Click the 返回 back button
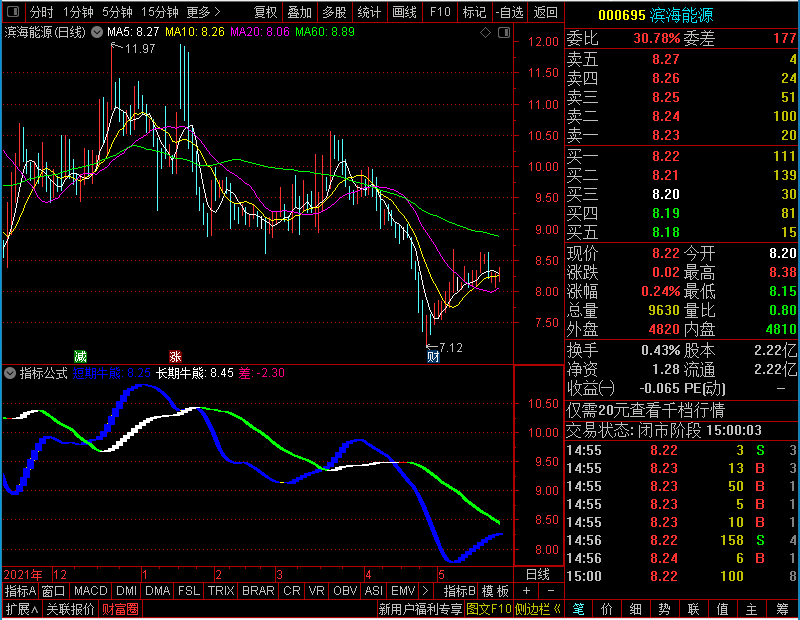The width and height of the screenshot is (800, 620). tap(545, 12)
